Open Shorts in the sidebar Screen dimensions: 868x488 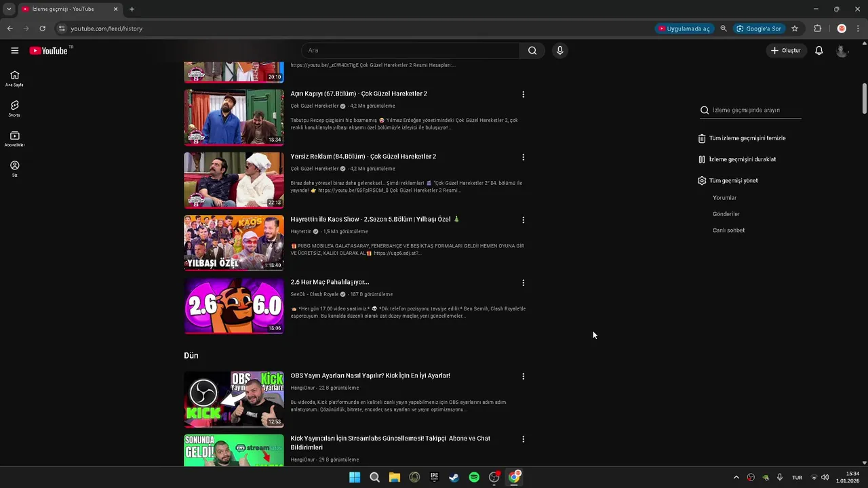[14, 108]
